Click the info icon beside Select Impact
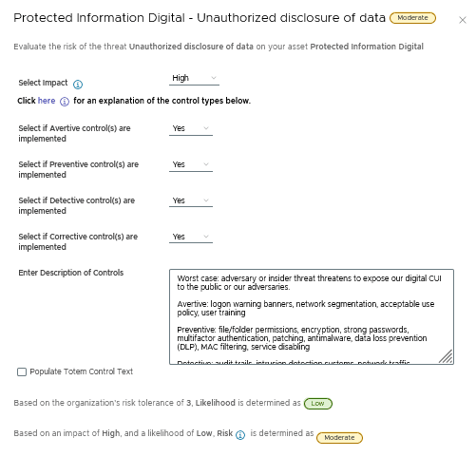 [x=78, y=85]
